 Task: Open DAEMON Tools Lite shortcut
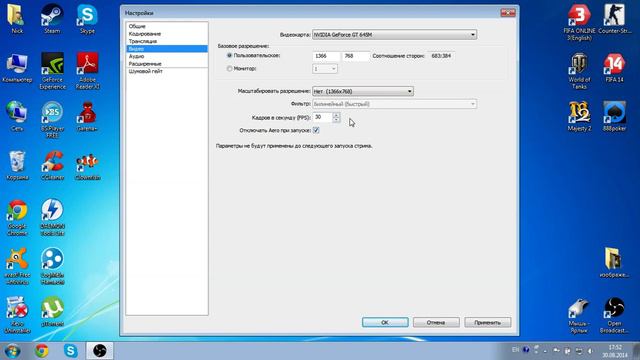(52, 218)
